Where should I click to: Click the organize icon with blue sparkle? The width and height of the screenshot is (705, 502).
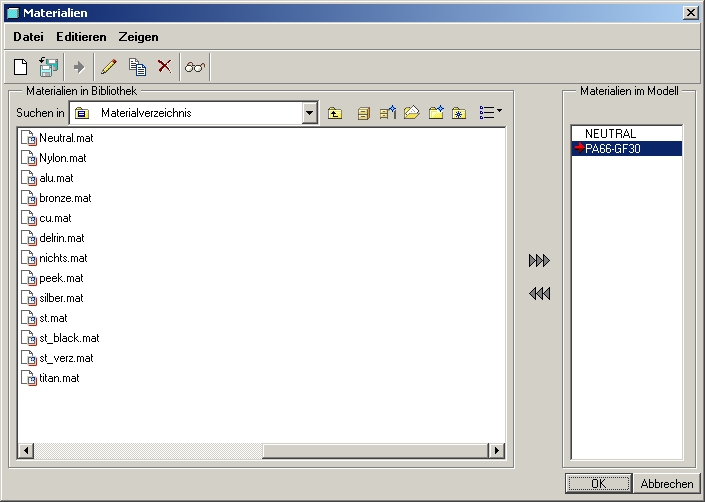388,112
